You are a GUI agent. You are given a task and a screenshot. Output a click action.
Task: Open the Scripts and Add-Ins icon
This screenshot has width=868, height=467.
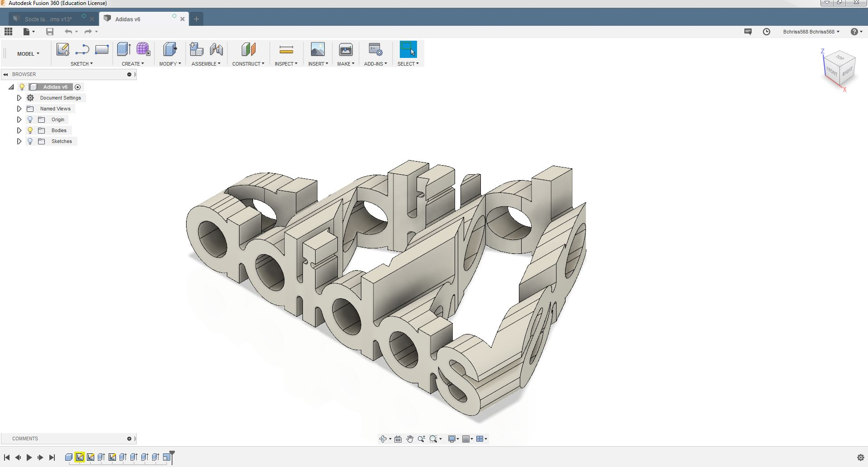(375, 49)
